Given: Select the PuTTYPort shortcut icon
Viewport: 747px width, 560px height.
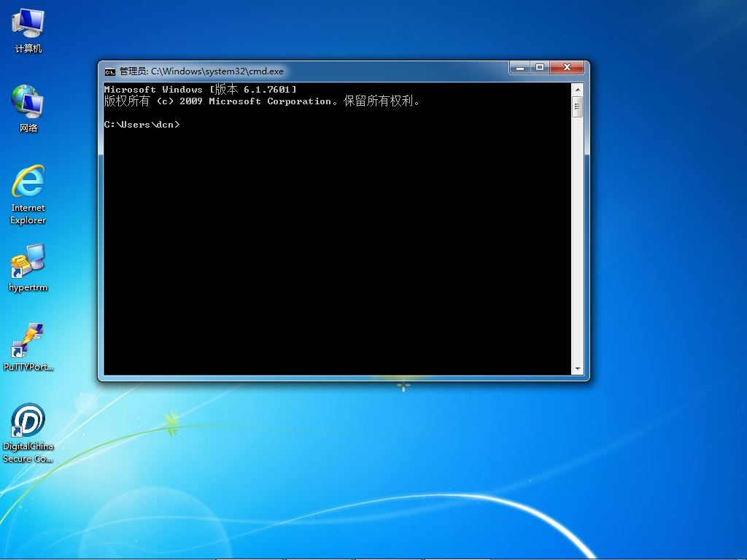Looking at the screenshot, I should 28,348.
